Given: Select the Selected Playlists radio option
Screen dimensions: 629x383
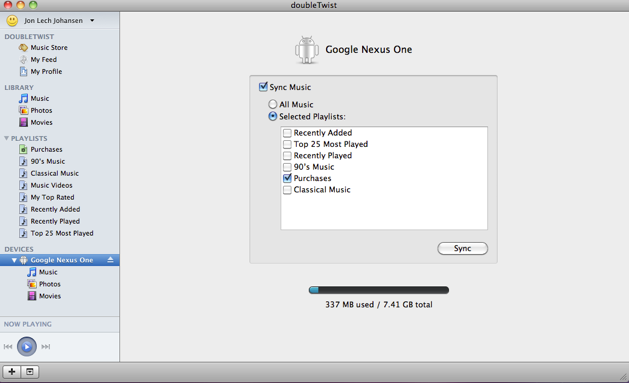Looking at the screenshot, I should pos(272,116).
